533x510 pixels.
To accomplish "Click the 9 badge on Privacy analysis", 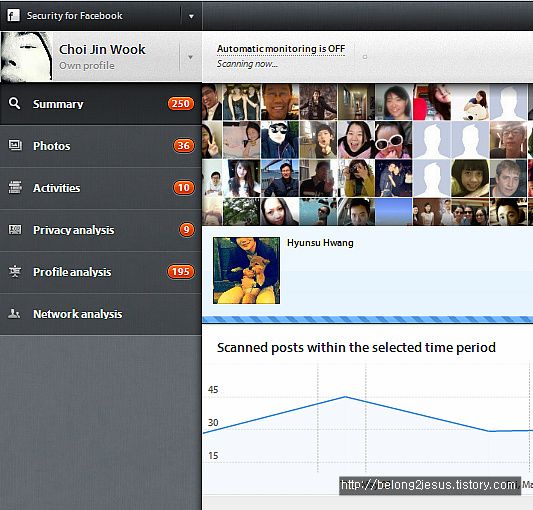I will [187, 230].
